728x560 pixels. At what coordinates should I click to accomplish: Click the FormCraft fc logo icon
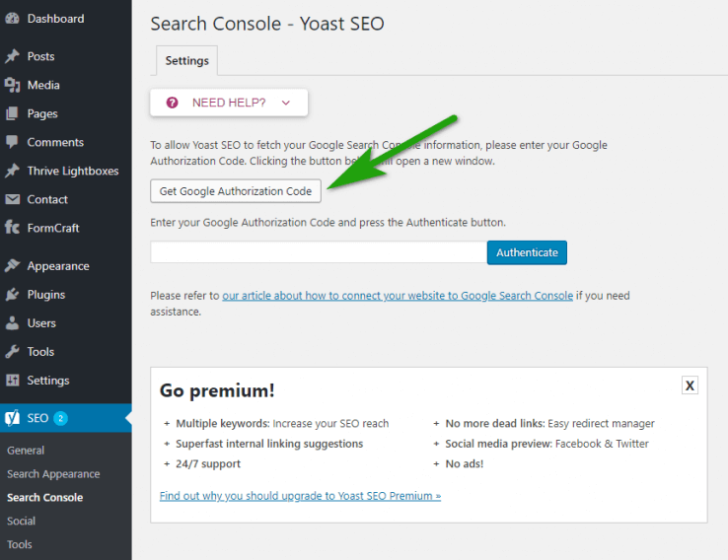[x=12, y=228]
